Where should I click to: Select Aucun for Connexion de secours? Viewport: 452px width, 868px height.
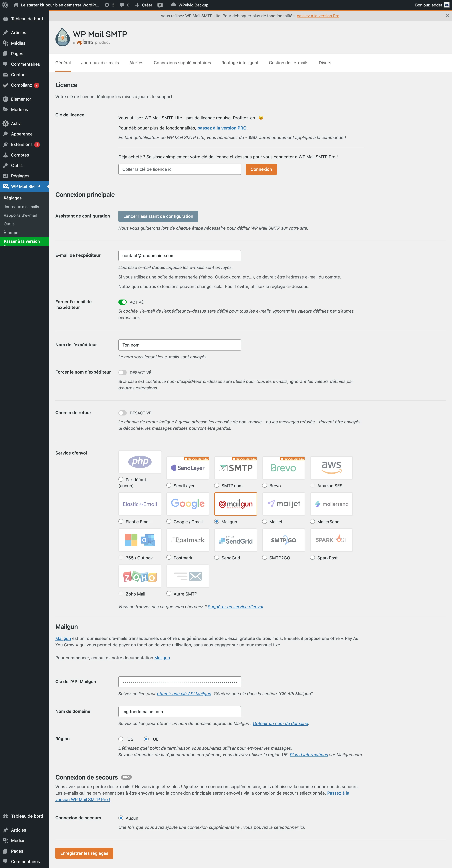(121, 818)
